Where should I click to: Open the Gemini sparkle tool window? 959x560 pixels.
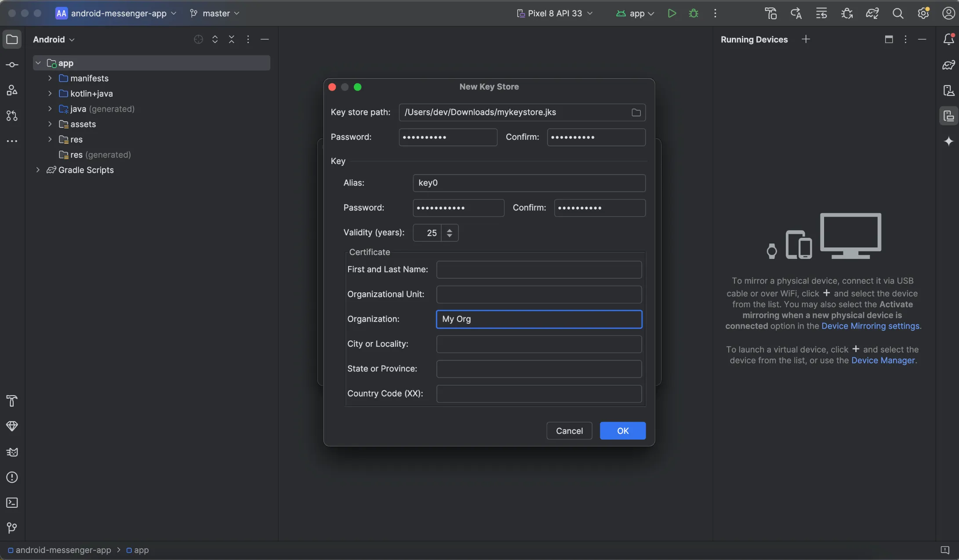(948, 141)
